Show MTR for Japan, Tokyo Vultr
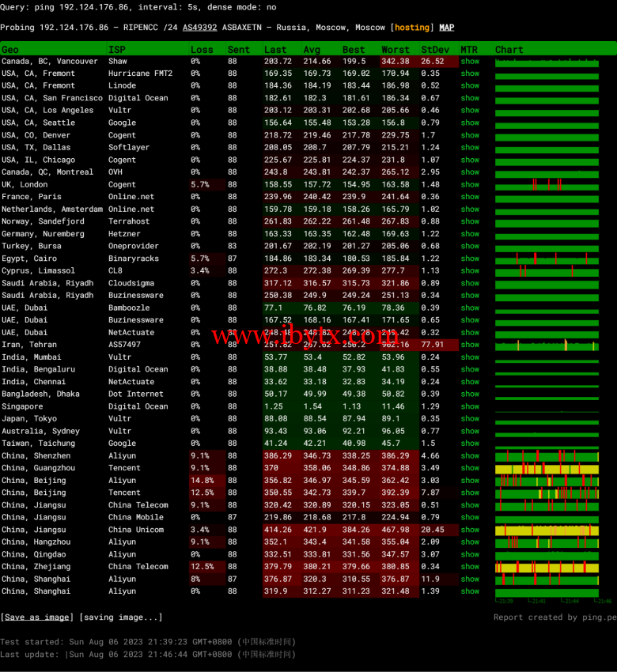Viewport: 617px width, 672px height. click(470, 419)
